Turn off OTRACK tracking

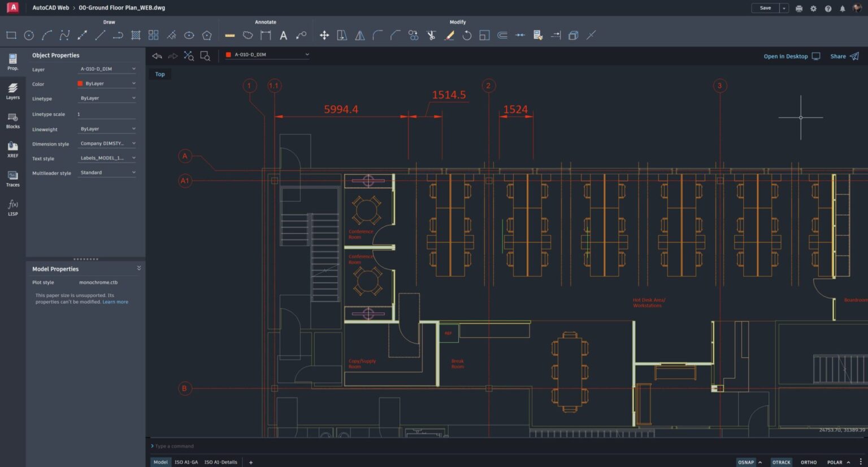coord(781,462)
